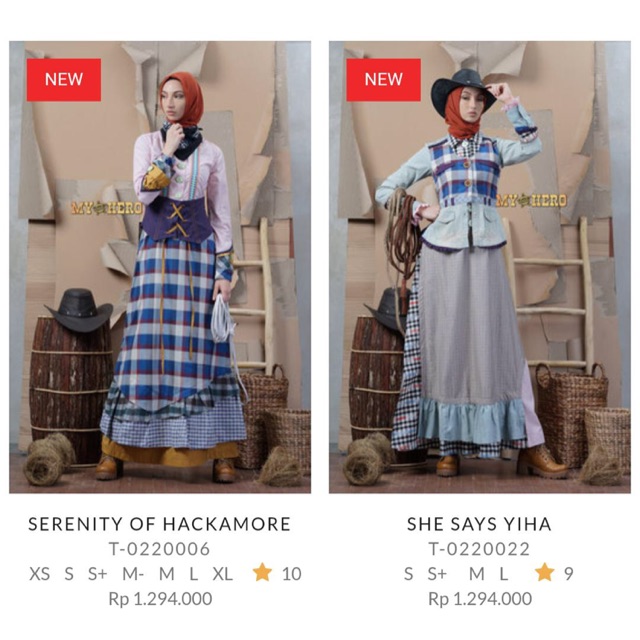
Task: Open the She Says Yiha product photo
Action: click(480, 267)
